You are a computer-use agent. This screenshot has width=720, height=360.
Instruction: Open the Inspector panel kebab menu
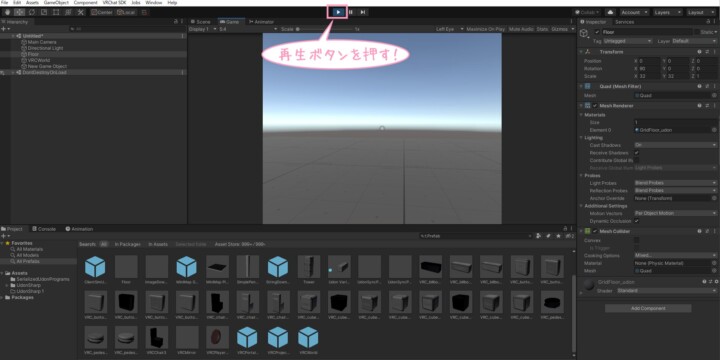(715, 22)
